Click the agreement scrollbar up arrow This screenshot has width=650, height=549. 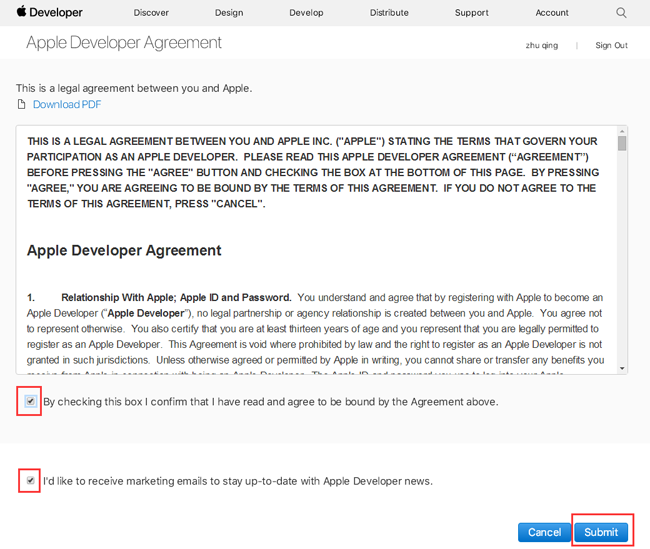point(622,131)
